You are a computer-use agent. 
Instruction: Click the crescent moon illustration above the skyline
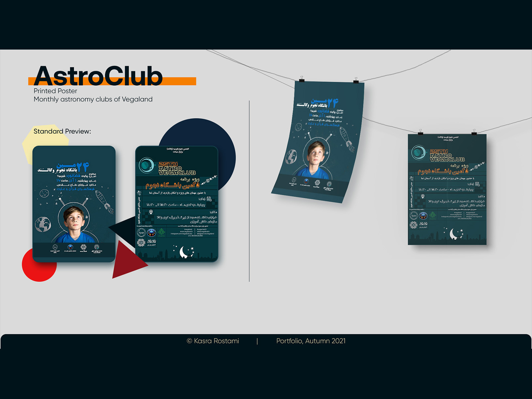[x=183, y=253]
